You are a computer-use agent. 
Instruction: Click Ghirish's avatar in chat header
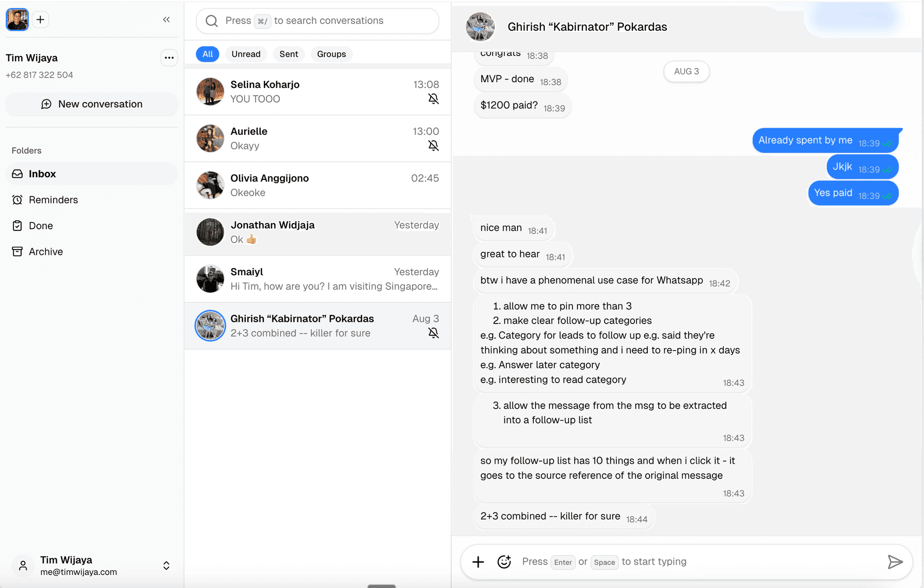tap(480, 27)
